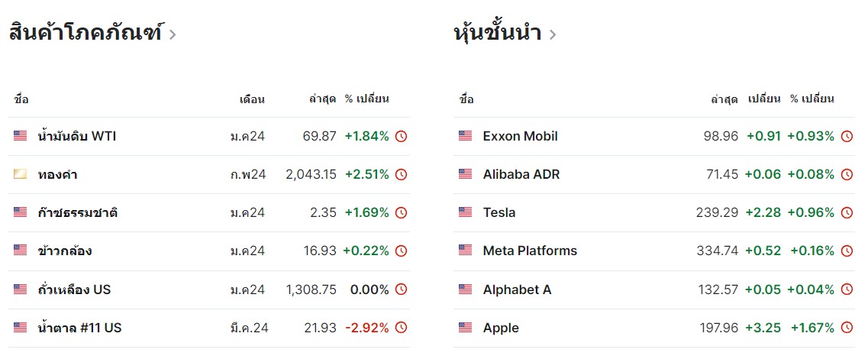The width and height of the screenshot is (868, 356).
Task: Expand the หุ้นชั้นนำ section using its chevron
Action: 553,35
